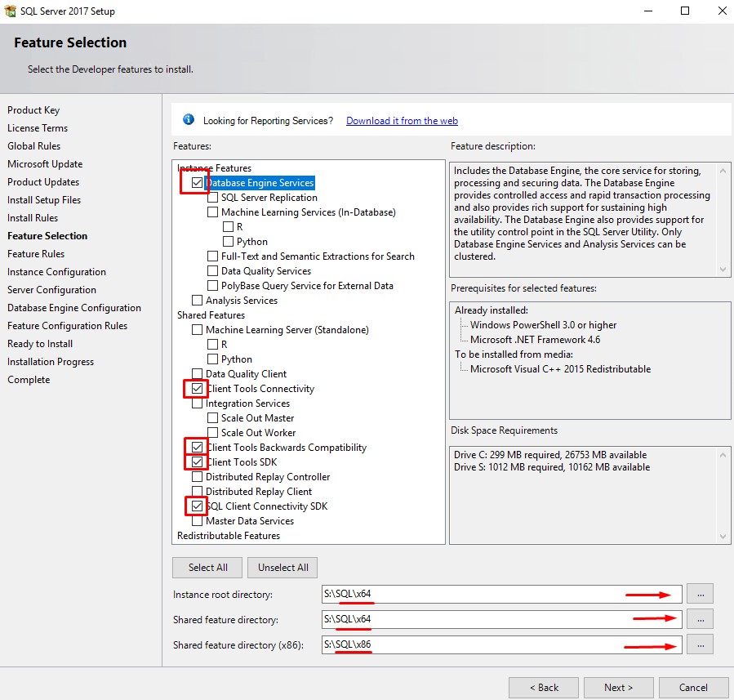Enable Full-Text and Semantic Extractions for Search

(x=213, y=256)
